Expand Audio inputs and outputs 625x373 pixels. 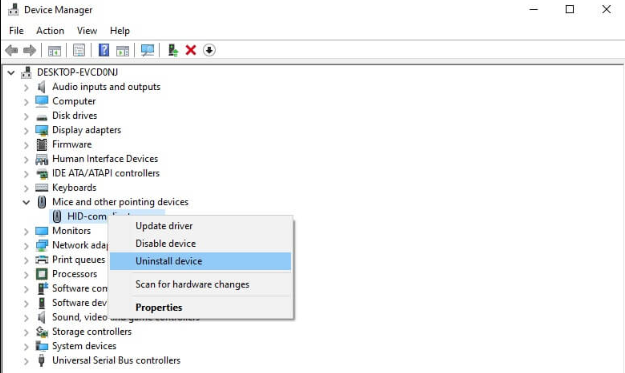(x=26, y=87)
